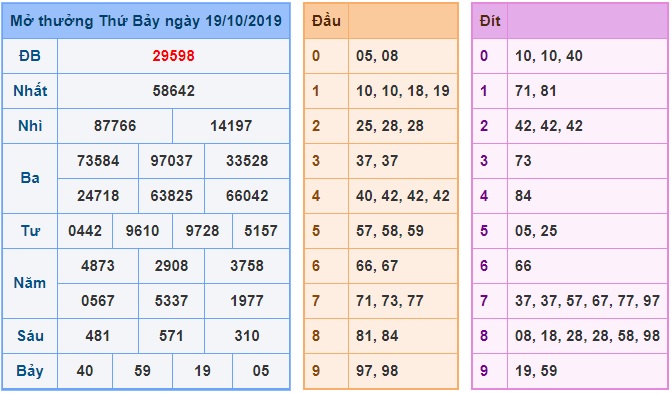Click the Đầu column header

tap(326, 21)
